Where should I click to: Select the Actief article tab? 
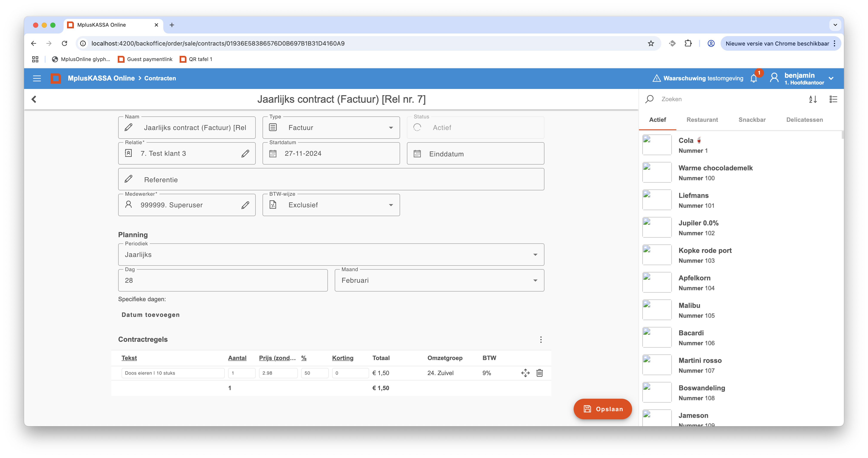point(657,120)
